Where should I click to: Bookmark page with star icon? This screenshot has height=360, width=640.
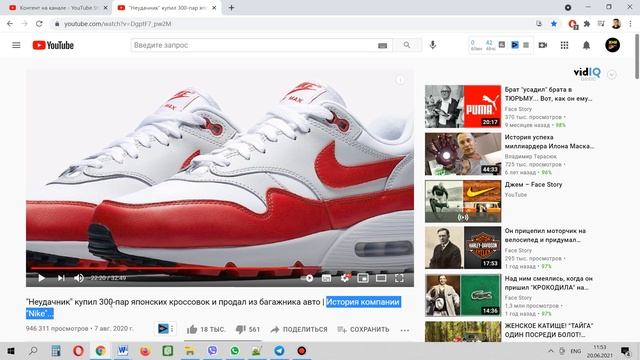click(553, 24)
